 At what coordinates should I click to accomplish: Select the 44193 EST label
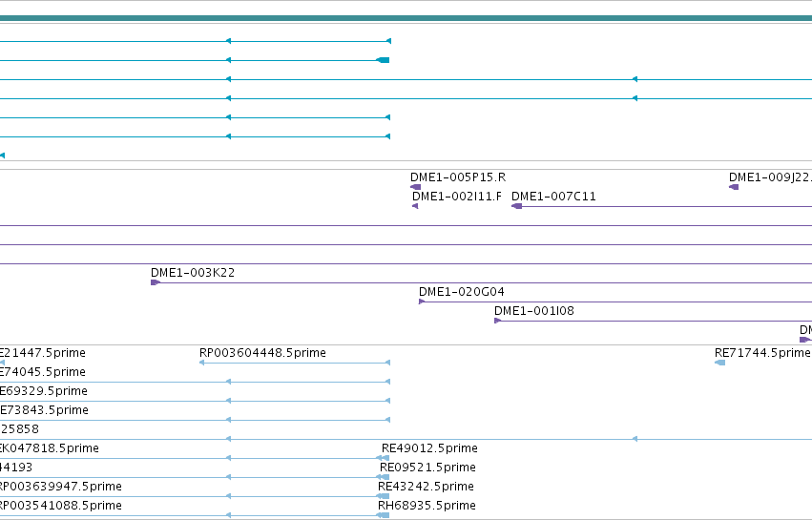16,468
